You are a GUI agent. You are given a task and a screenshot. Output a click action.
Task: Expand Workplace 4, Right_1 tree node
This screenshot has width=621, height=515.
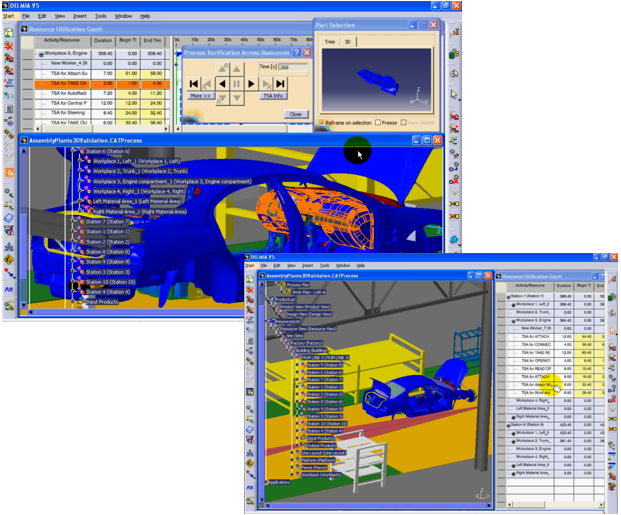80,191
